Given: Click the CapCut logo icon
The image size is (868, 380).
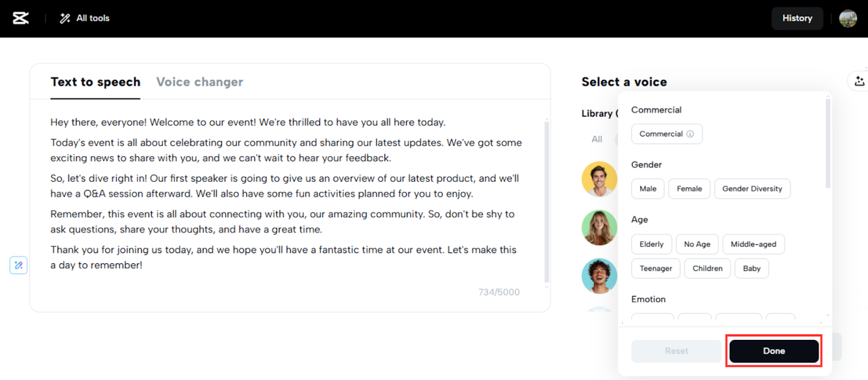Looking at the screenshot, I should coord(21,18).
